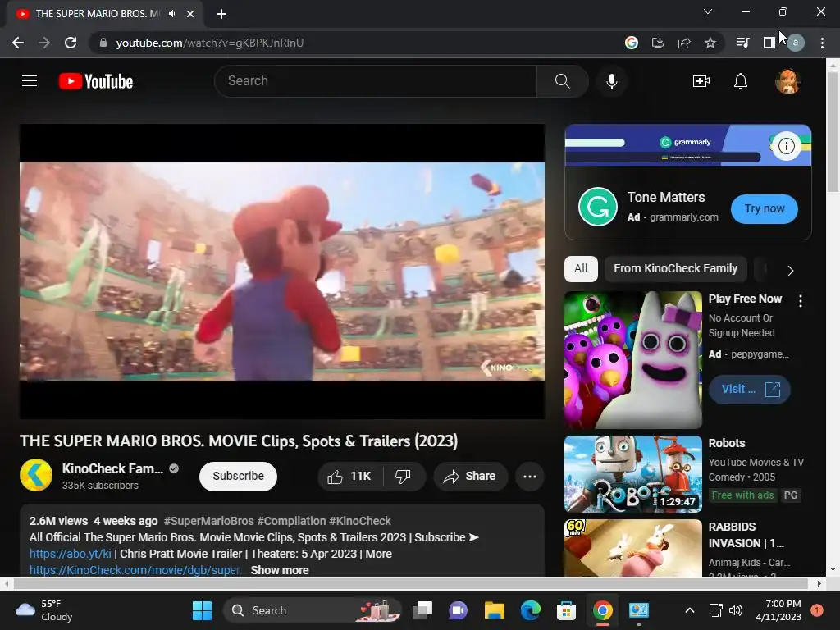Image resolution: width=840 pixels, height=630 pixels.
Task: Click the Share button
Action: pyautogui.click(x=470, y=477)
